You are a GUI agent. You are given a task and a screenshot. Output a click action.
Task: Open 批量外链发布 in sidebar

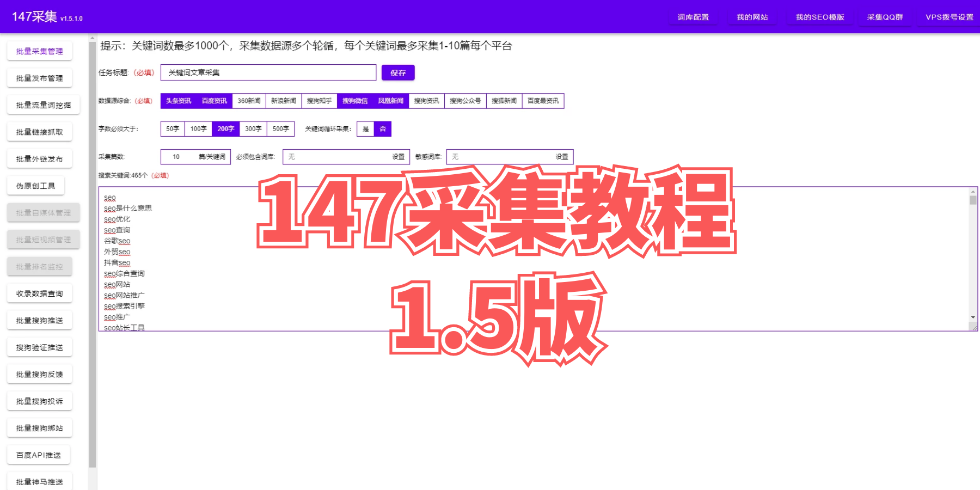tap(40, 159)
